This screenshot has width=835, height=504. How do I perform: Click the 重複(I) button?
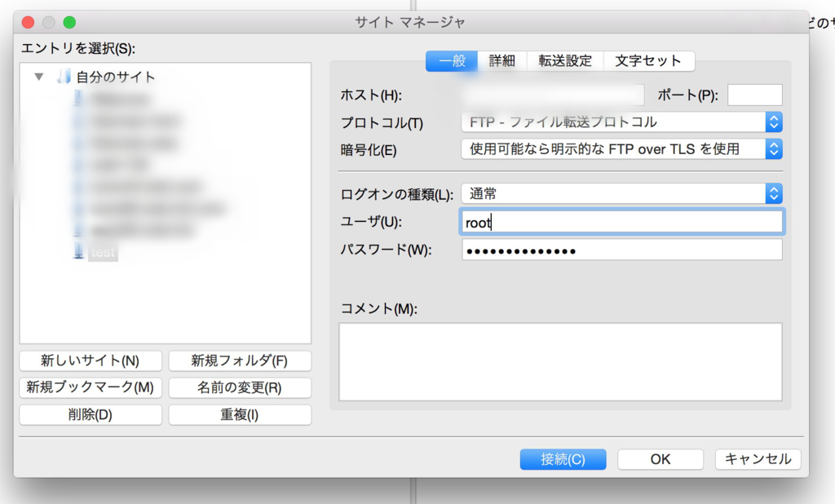coord(240,414)
